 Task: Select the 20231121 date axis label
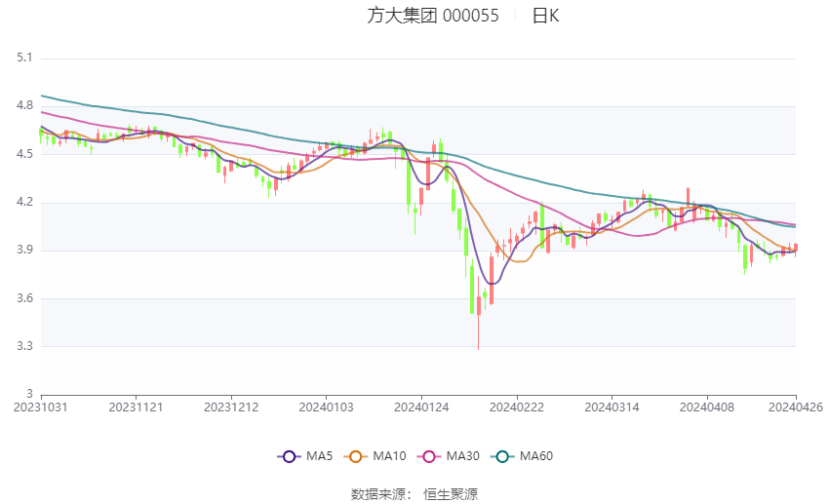coord(136,407)
